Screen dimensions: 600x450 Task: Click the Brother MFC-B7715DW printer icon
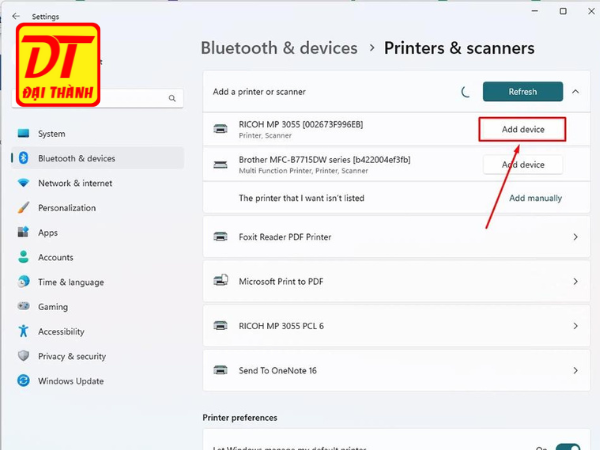coord(220,165)
